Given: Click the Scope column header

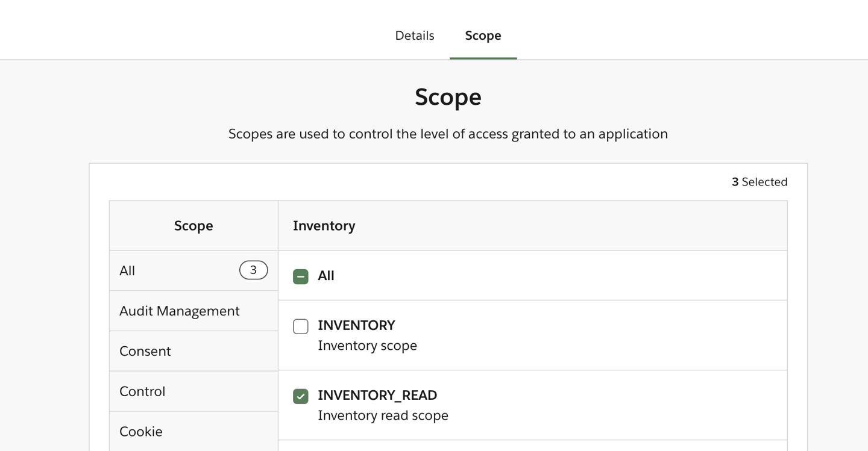Looking at the screenshot, I should [x=193, y=226].
